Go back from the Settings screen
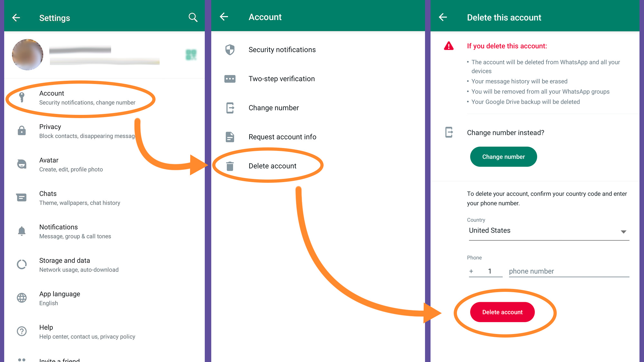 16,18
